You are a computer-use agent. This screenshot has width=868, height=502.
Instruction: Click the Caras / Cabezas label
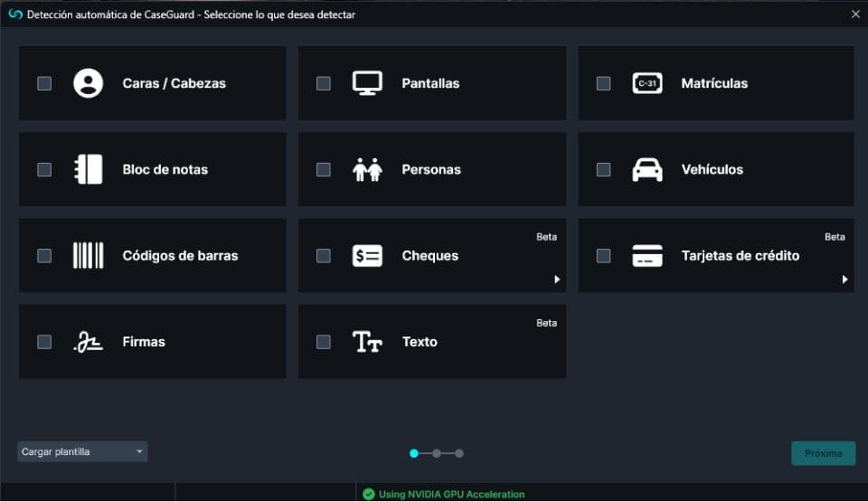[x=175, y=83]
